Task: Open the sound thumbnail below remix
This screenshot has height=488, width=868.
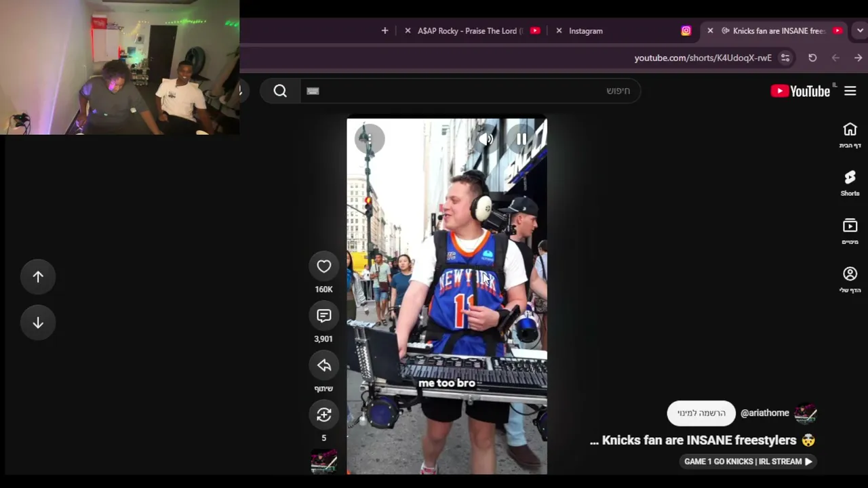Action: 324,461
